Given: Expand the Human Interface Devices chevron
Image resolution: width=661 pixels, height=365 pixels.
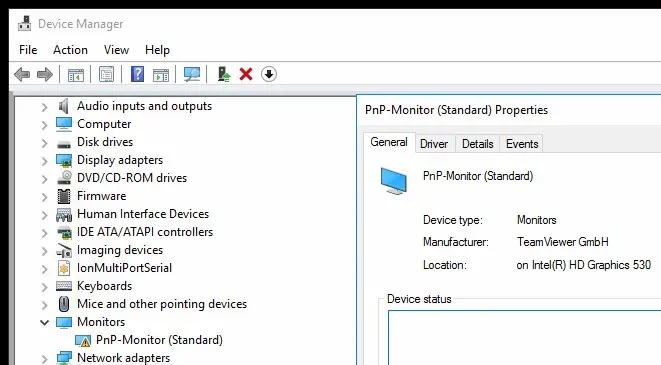Looking at the screenshot, I should coord(44,215).
